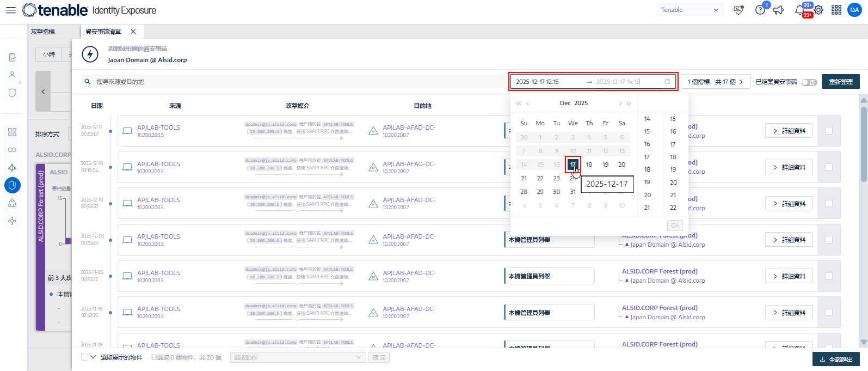Image resolution: width=868 pixels, height=371 pixels.
Task: Click the 全部匯出 export button
Action: click(x=836, y=360)
